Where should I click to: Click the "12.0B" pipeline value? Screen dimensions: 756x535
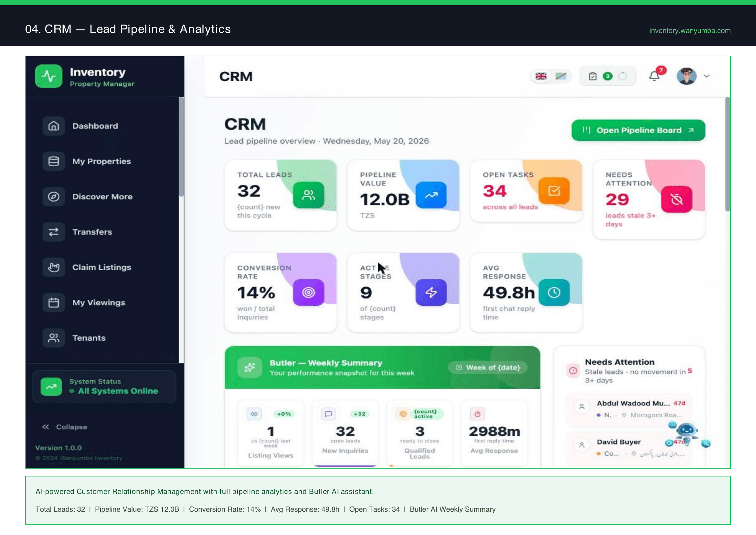point(385,200)
